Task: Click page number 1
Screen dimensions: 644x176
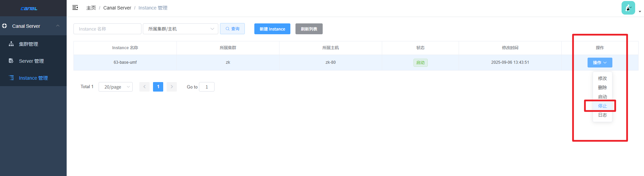Action: (158, 87)
